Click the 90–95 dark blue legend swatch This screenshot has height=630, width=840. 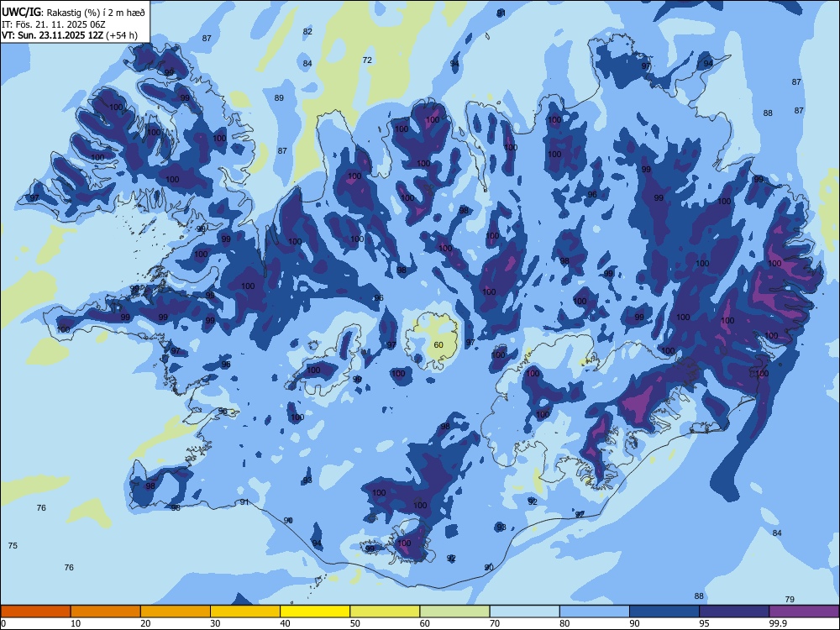(x=664, y=612)
